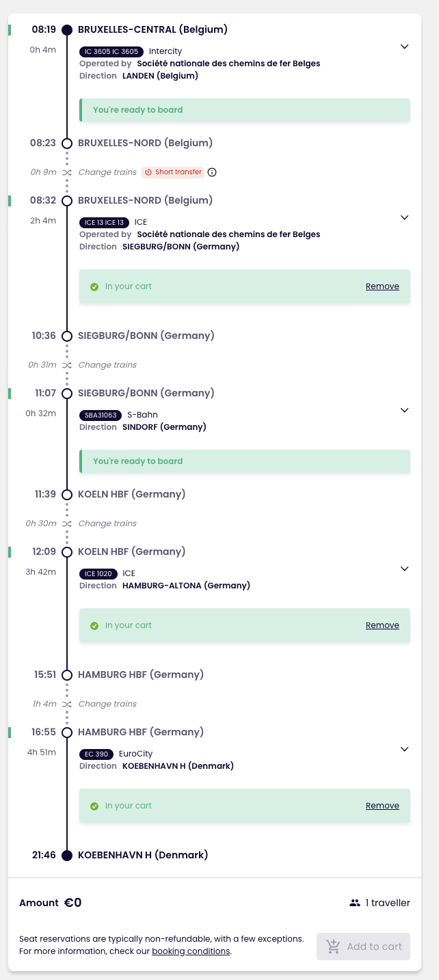439x980 pixels.
Task: Expand the IC 3605 Intercity segment details
Action: coord(404,46)
